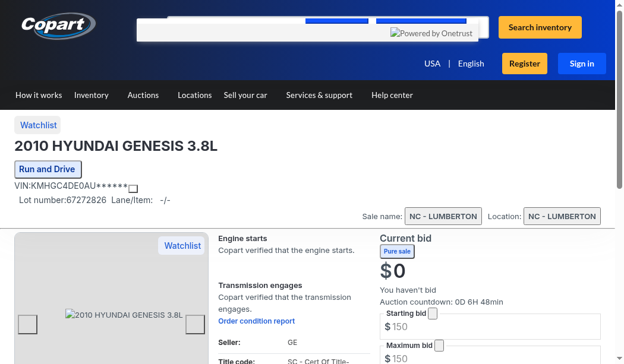
Task: Click the NC - LUMBERTON sale name button
Action: coord(443,216)
